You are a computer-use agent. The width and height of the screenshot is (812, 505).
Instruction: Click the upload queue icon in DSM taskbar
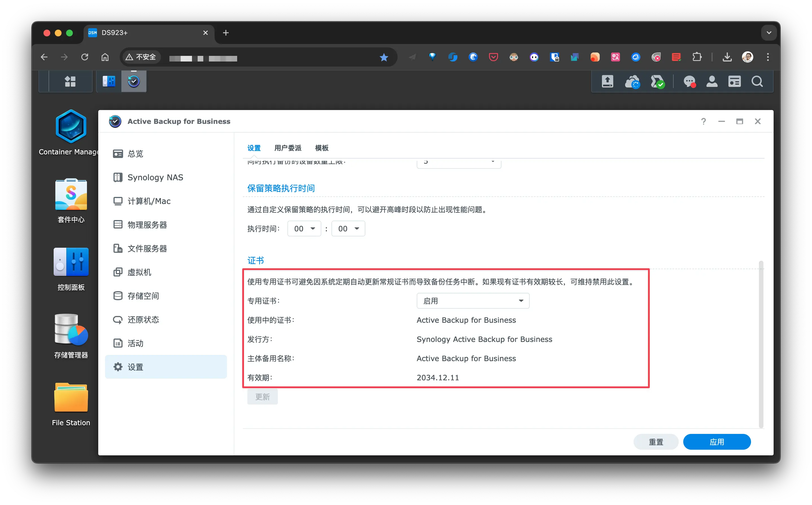tap(607, 81)
